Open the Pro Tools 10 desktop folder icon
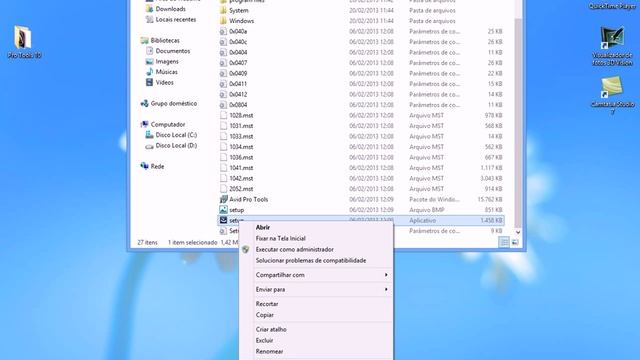Viewport: 640px width, 360px height. click(23, 38)
